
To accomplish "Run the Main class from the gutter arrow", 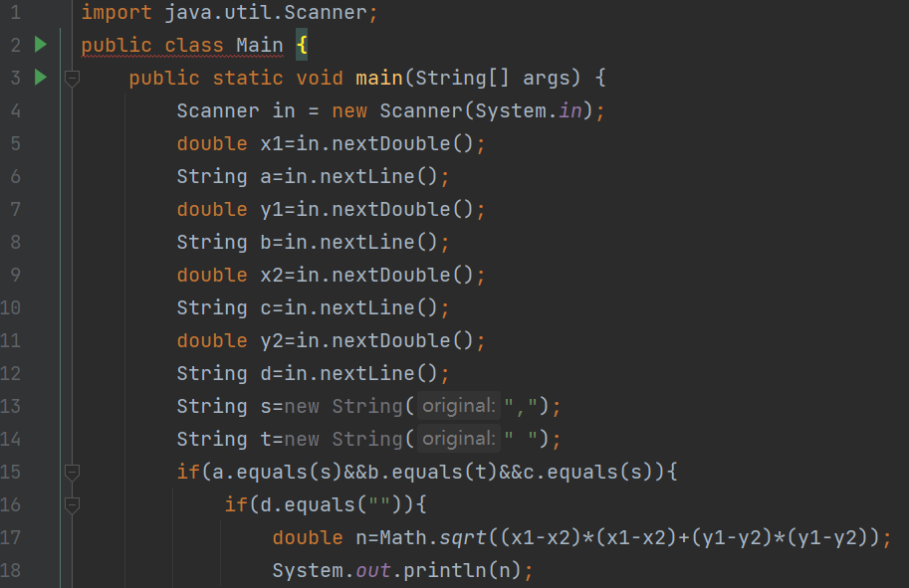I will [41, 45].
